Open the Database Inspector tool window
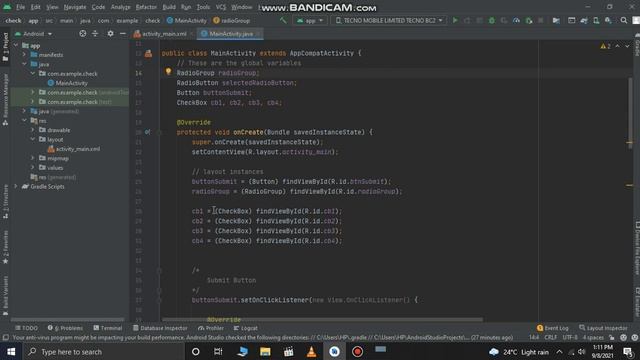 click(160, 328)
